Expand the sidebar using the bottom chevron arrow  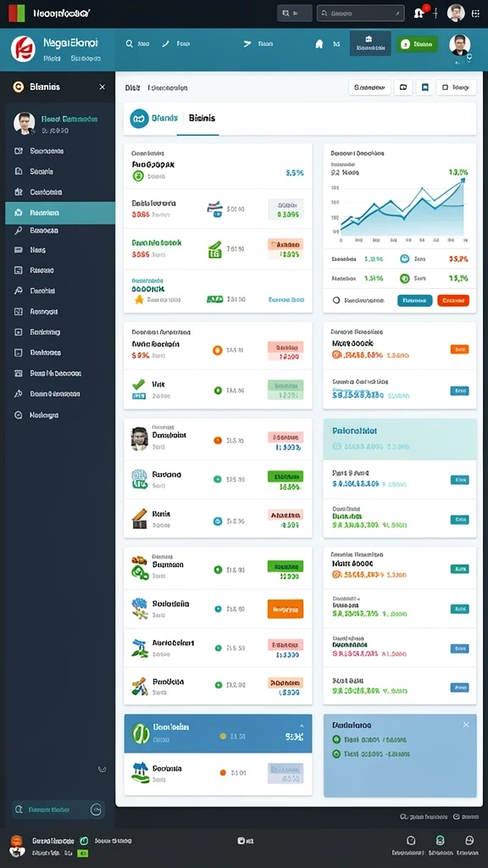click(102, 769)
